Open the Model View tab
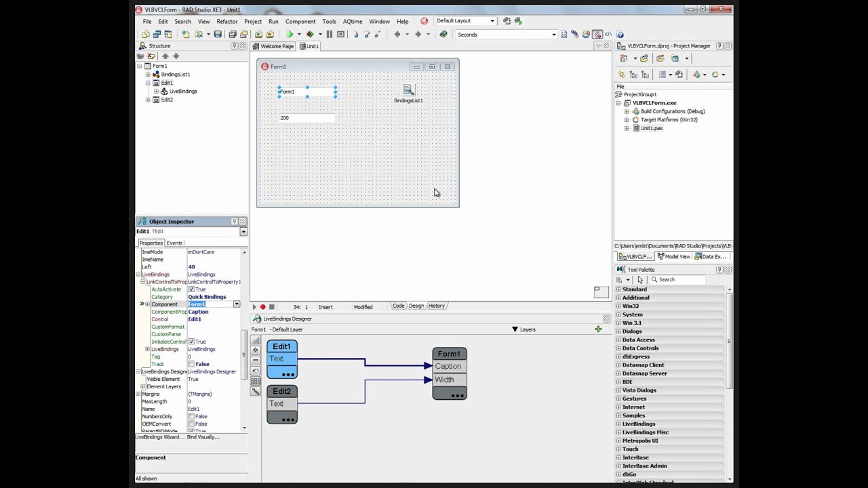The height and width of the screenshot is (488, 868). [673, 257]
